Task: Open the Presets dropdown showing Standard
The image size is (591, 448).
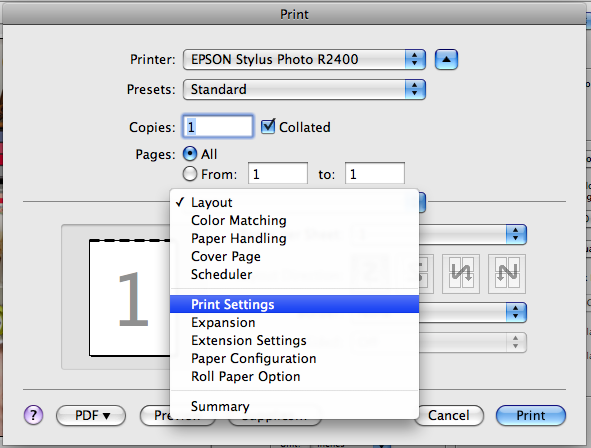Action: coord(304,89)
